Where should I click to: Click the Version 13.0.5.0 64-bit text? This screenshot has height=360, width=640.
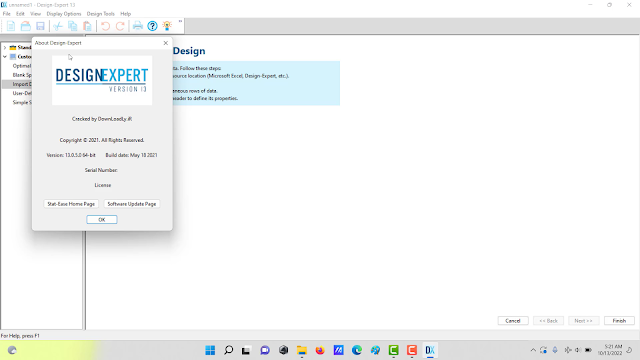(x=71, y=155)
